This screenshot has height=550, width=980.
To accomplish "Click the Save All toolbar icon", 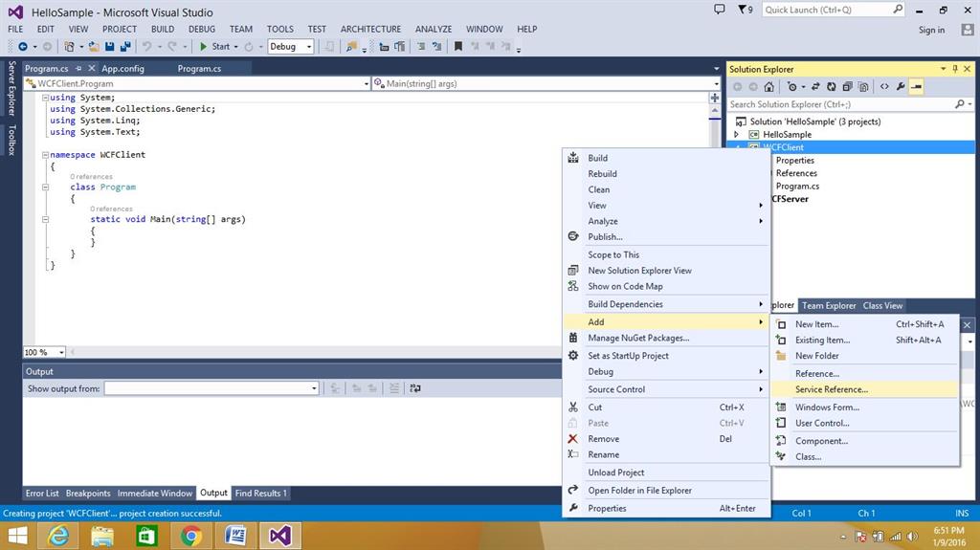I will tap(125, 46).
